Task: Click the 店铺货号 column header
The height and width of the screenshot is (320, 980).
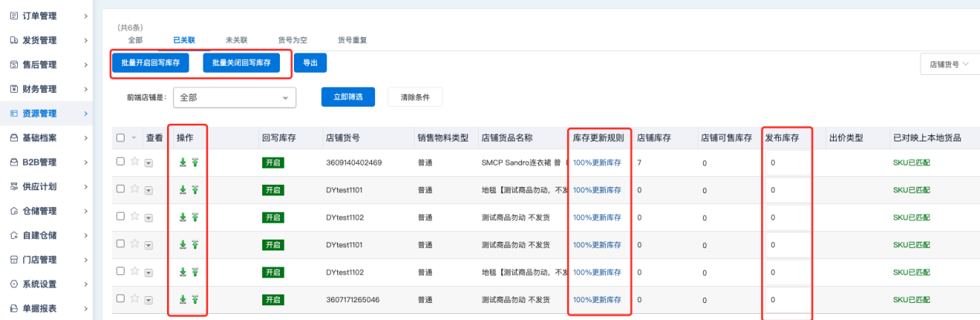Action: 343,138
